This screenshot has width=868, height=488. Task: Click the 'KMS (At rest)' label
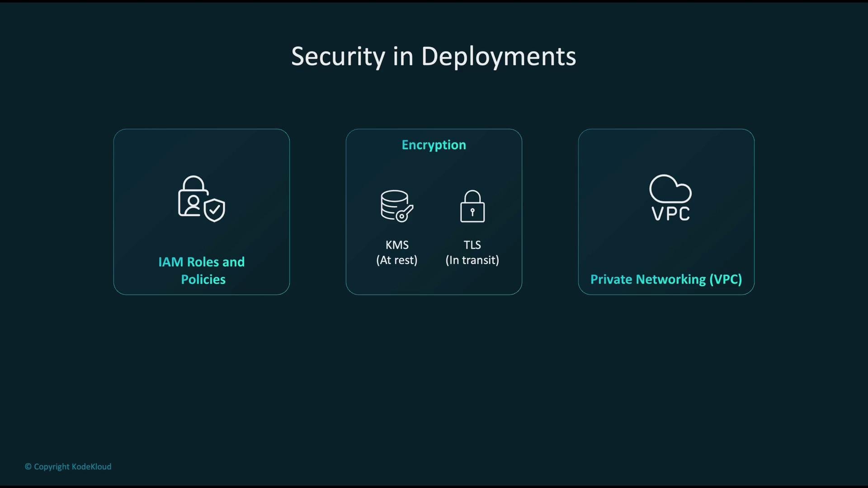[x=397, y=253]
